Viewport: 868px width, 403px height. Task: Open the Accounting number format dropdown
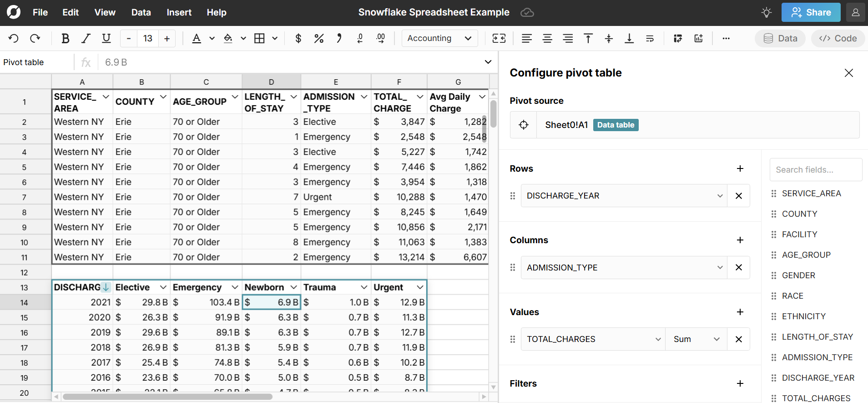click(x=439, y=39)
